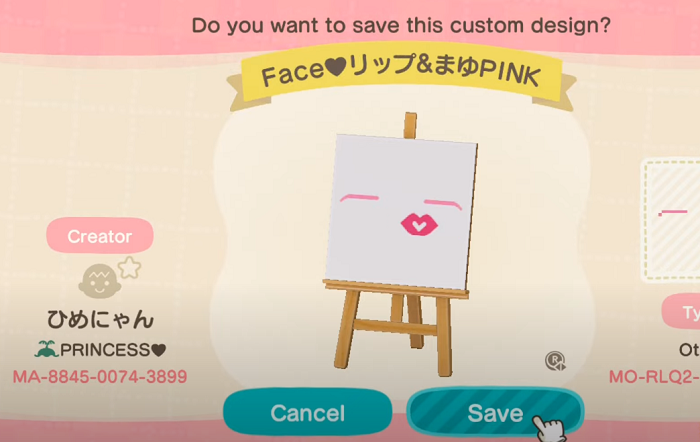This screenshot has width=700, height=442.
Task: Select the Creator label pill
Action: tap(100, 236)
